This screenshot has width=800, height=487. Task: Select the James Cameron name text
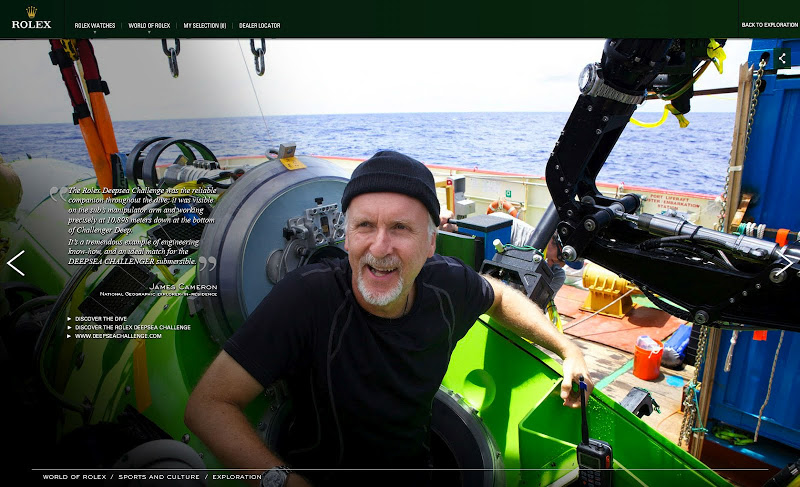click(x=183, y=287)
